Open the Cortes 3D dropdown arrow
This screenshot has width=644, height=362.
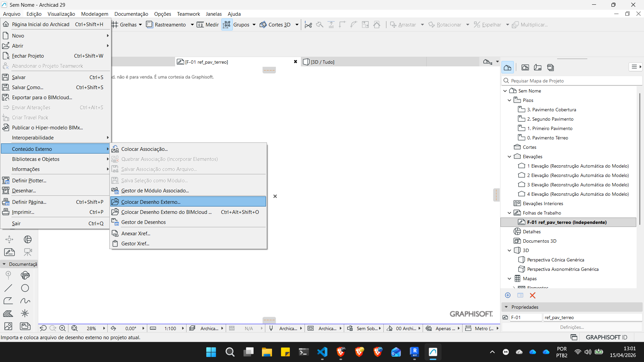(297, 24)
